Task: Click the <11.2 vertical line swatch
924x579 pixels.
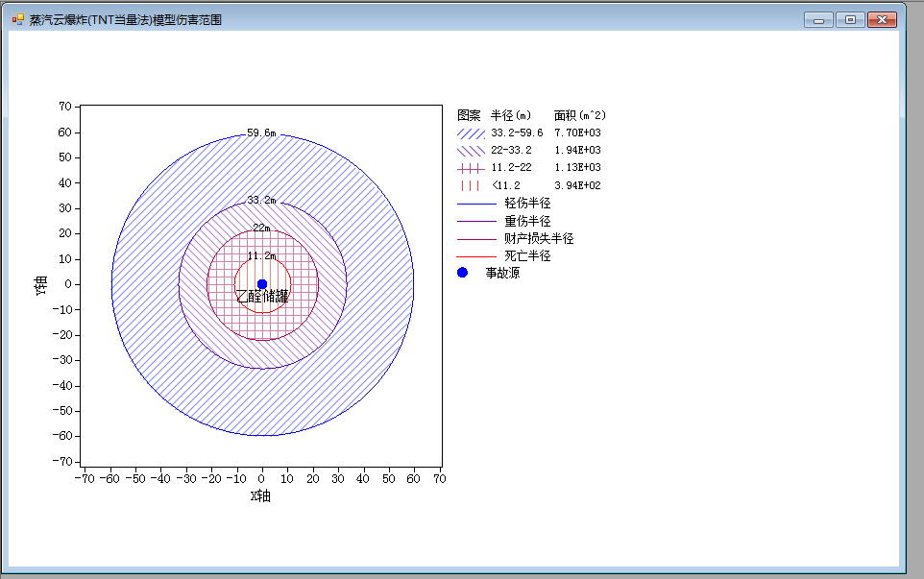Action: [471, 186]
